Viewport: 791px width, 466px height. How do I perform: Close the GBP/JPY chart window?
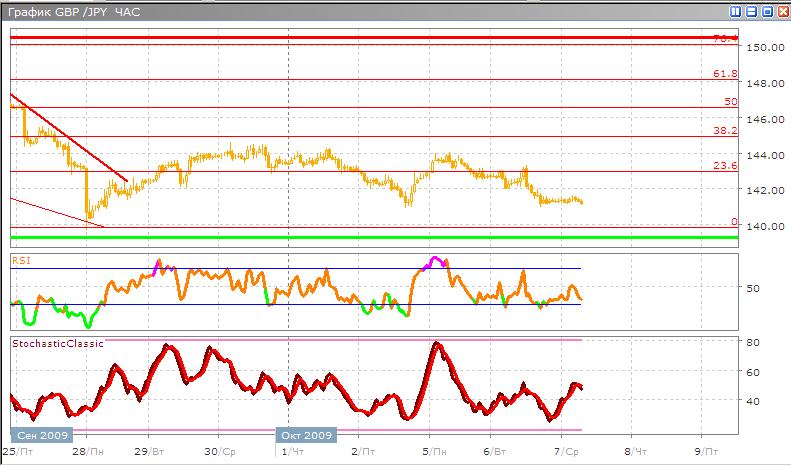[782, 12]
